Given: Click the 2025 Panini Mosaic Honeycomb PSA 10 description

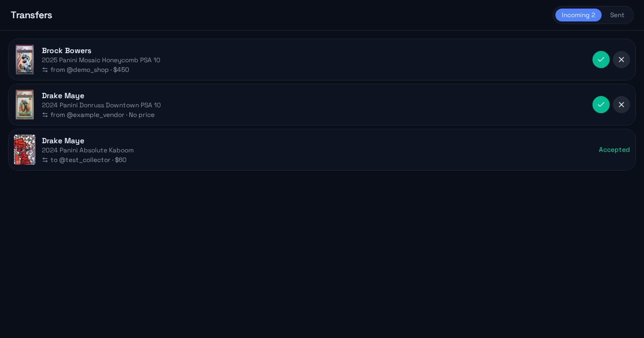Looking at the screenshot, I should [101, 60].
